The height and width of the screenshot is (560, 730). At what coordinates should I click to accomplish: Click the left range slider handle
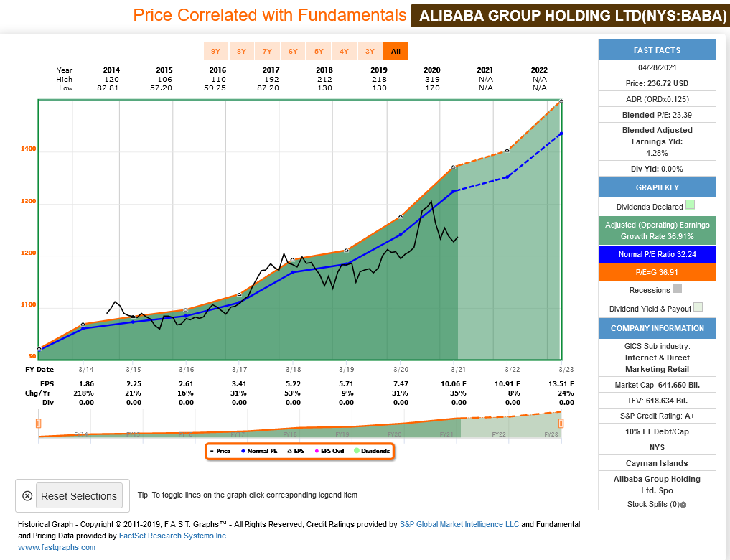(x=39, y=423)
